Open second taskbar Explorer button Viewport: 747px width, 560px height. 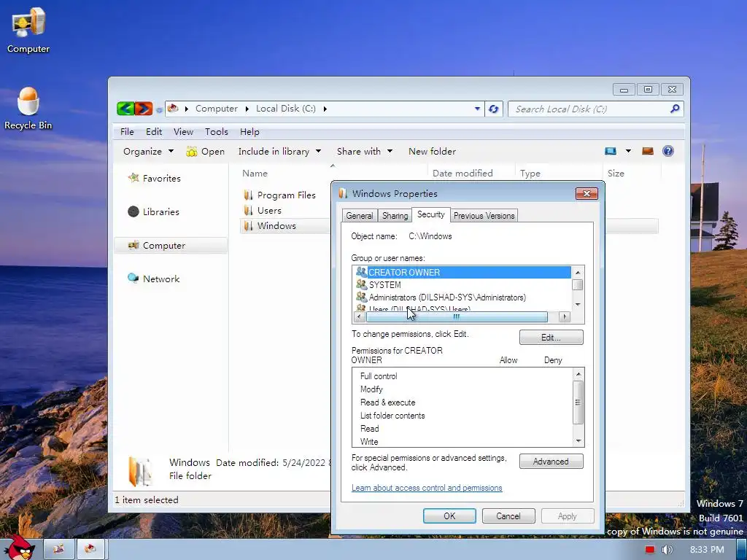point(90,549)
